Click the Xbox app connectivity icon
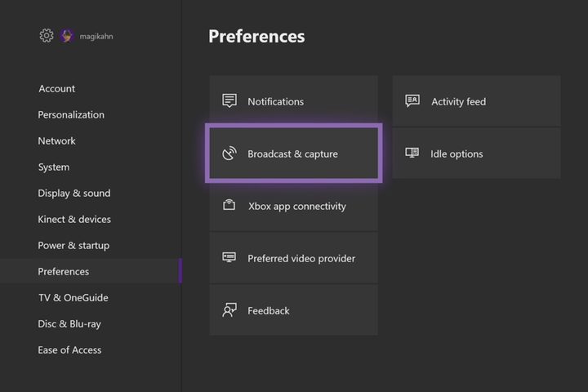 [x=229, y=205]
